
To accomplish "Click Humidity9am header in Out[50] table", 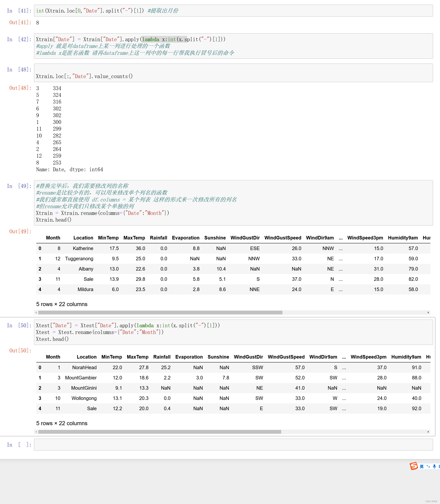I will click(406, 357).
